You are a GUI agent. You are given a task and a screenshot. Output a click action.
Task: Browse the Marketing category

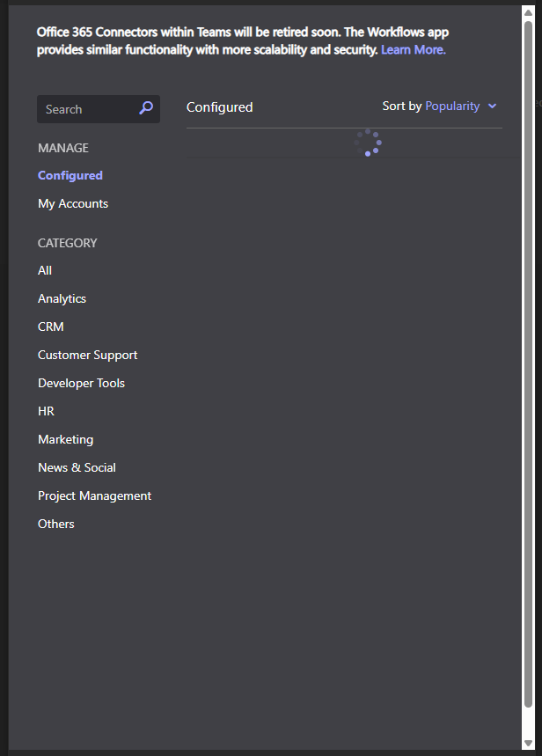65,439
